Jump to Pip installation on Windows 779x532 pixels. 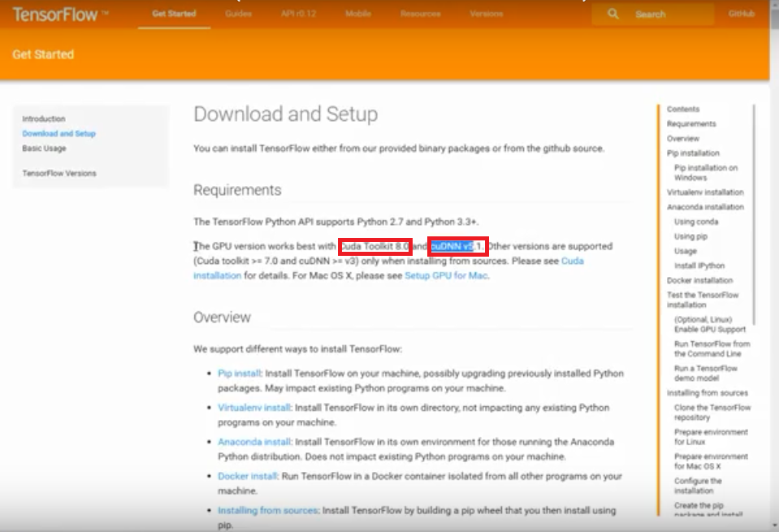[x=706, y=173]
